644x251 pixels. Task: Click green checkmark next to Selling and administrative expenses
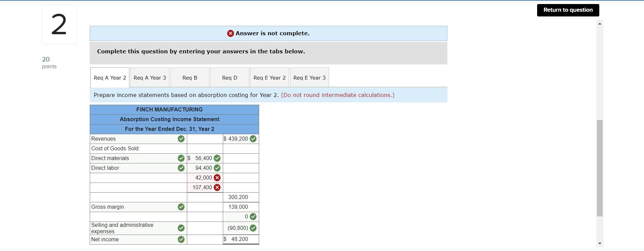coord(181,228)
